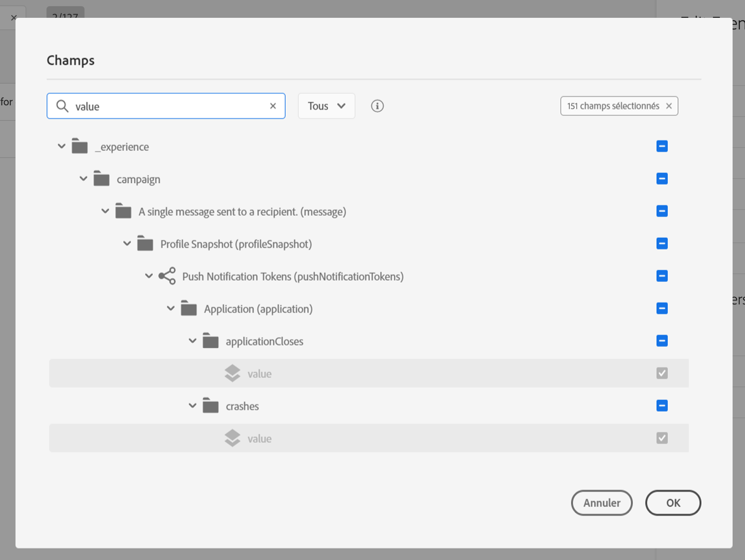Click the Annuler button
The height and width of the screenshot is (560, 745).
[x=602, y=503]
